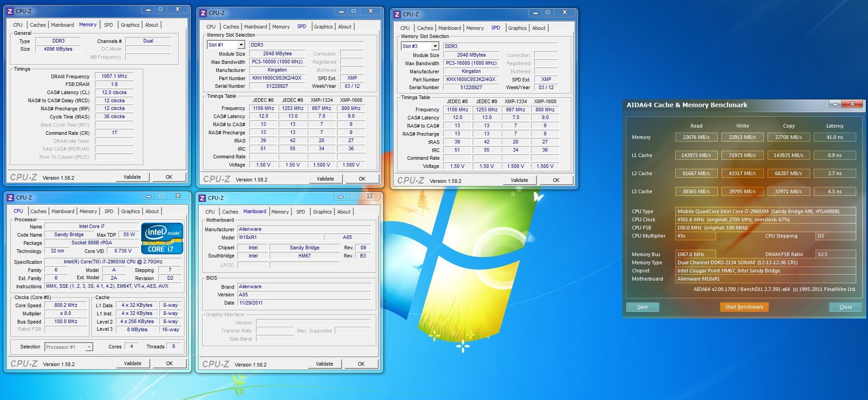The width and height of the screenshot is (868, 400).
Task: Click OK in the CPU-Z Mainboard window
Action: tap(361, 364)
